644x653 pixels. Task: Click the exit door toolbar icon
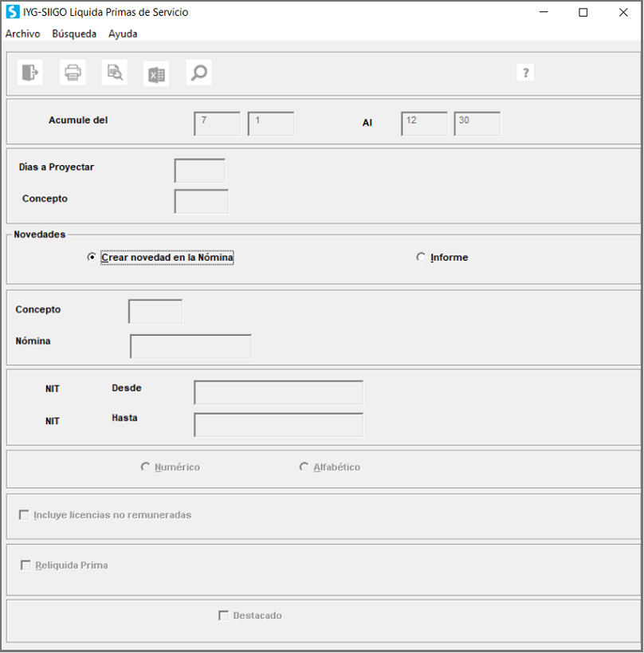(x=30, y=73)
